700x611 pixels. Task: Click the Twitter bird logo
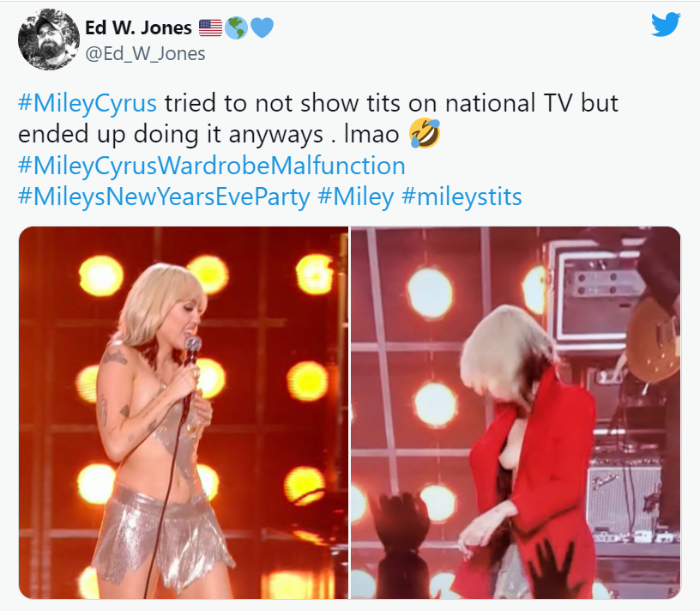[665, 24]
